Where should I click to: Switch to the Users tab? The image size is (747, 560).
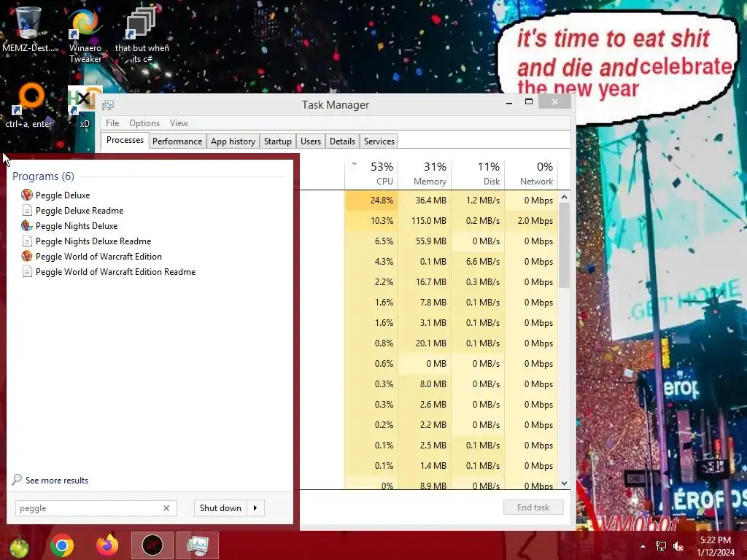coord(311,141)
